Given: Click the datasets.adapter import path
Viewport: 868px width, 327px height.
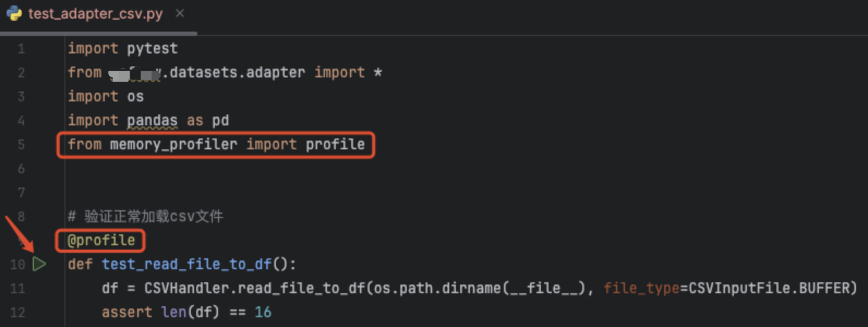Looking at the screenshot, I should click(x=237, y=72).
